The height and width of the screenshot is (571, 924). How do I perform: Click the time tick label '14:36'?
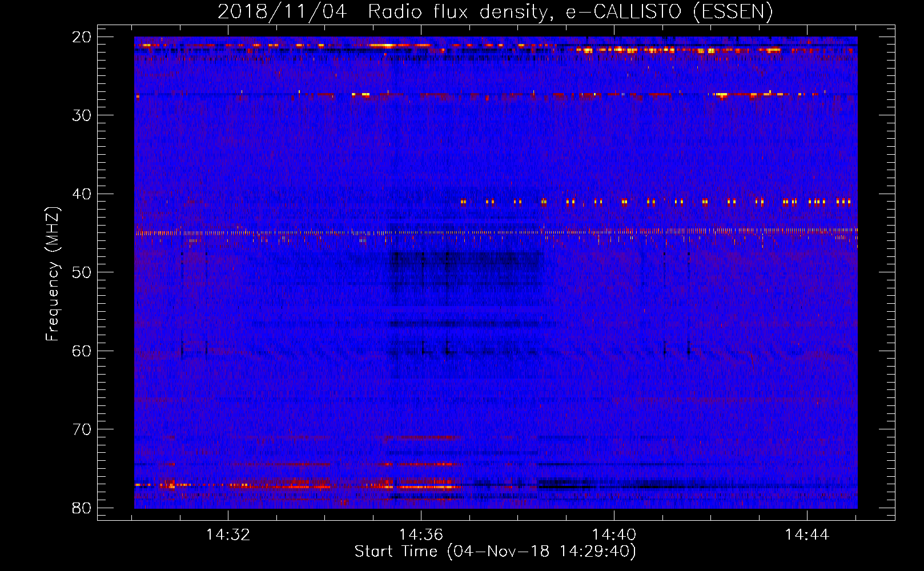point(421,535)
